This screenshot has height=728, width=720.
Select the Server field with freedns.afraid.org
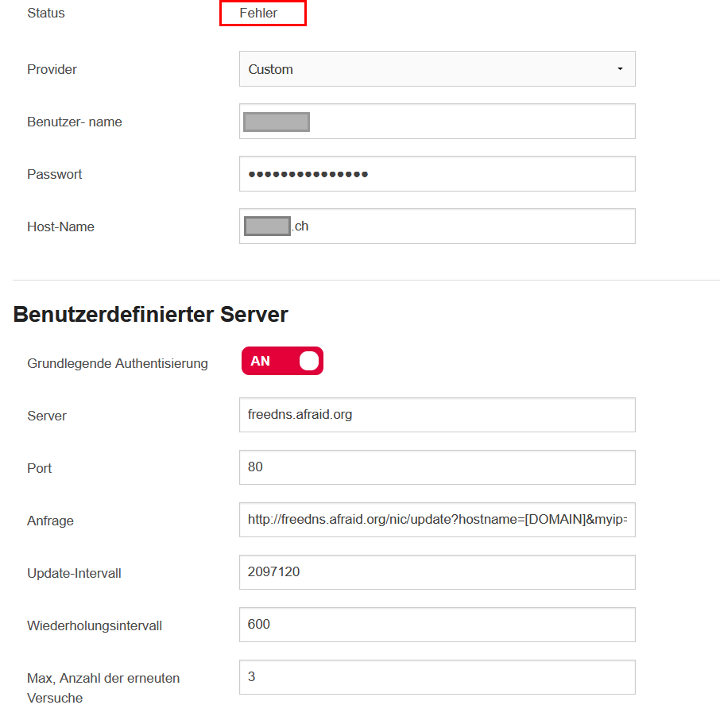(x=436, y=415)
